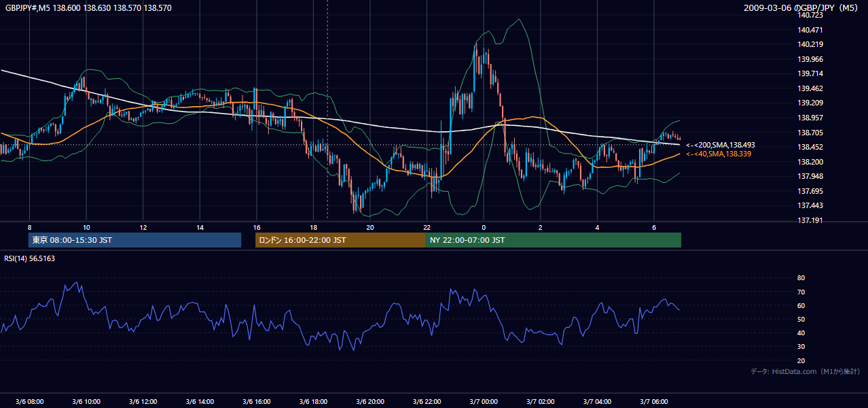Click the 137.695 price axis label
The height and width of the screenshot is (408, 868).
pos(811,191)
